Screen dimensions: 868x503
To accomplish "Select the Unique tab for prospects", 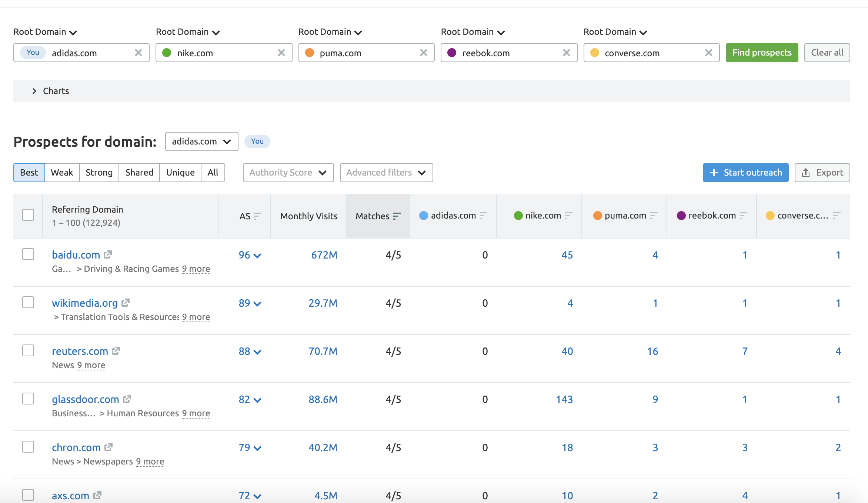I will click(181, 173).
